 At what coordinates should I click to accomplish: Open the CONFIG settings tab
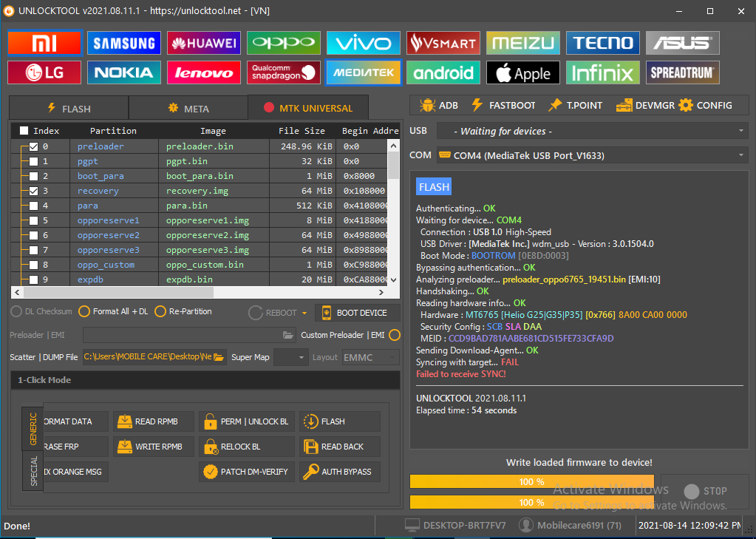pyautogui.click(x=705, y=105)
